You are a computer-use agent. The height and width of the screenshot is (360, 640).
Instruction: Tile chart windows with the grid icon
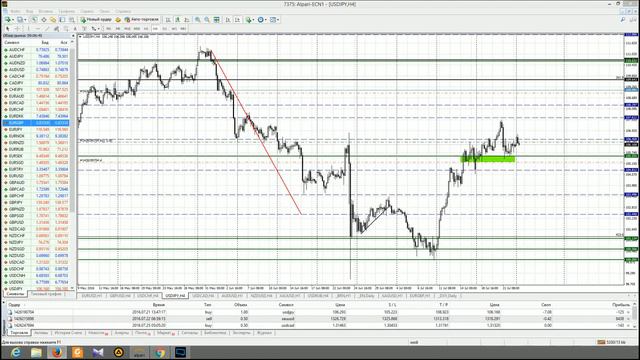[217, 20]
